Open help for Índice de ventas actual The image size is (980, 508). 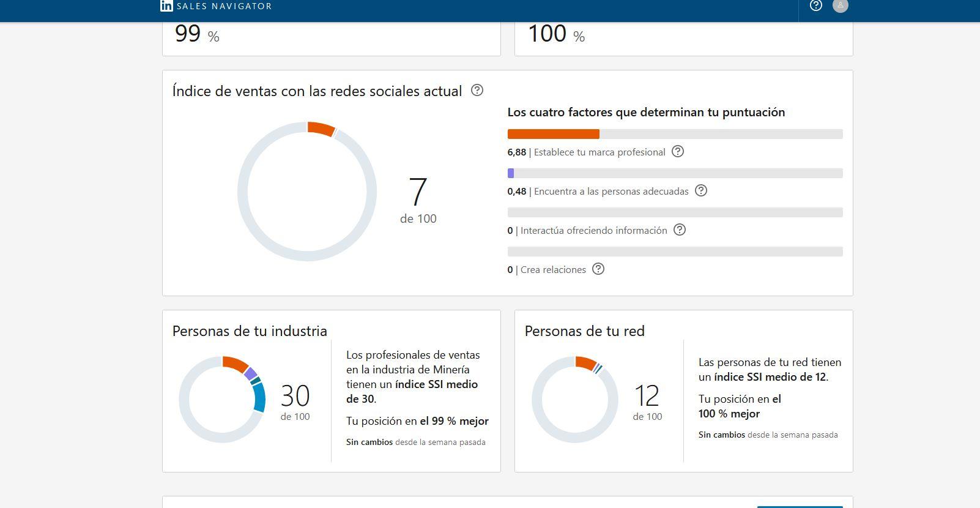click(477, 91)
